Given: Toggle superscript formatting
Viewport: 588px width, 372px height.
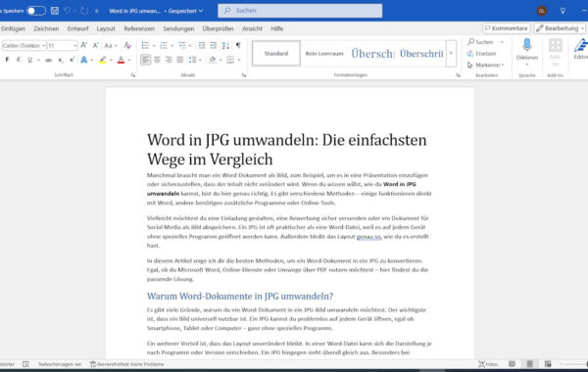Looking at the screenshot, I should pos(72,60).
